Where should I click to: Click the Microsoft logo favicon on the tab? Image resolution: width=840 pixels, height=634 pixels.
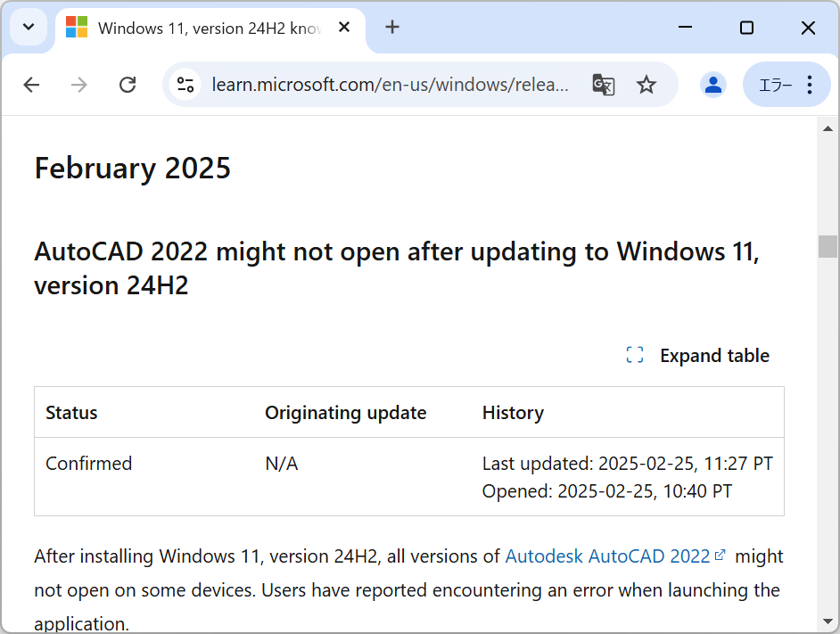(x=76, y=28)
